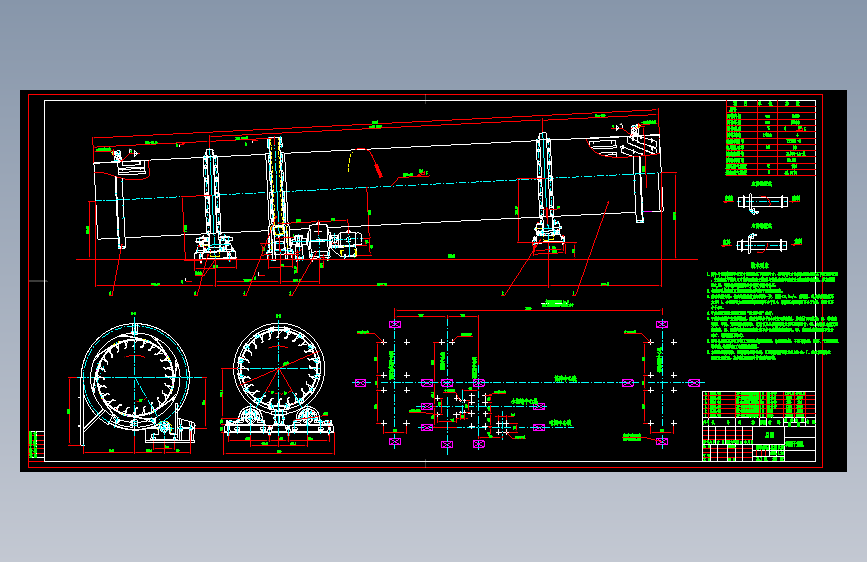The image size is (867, 562).
Task: Click the yellow curved pipe with red nozzle
Action: coord(365,162)
